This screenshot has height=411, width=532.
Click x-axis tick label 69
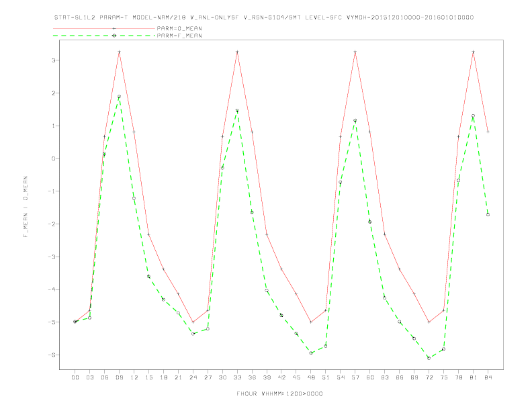(414, 377)
